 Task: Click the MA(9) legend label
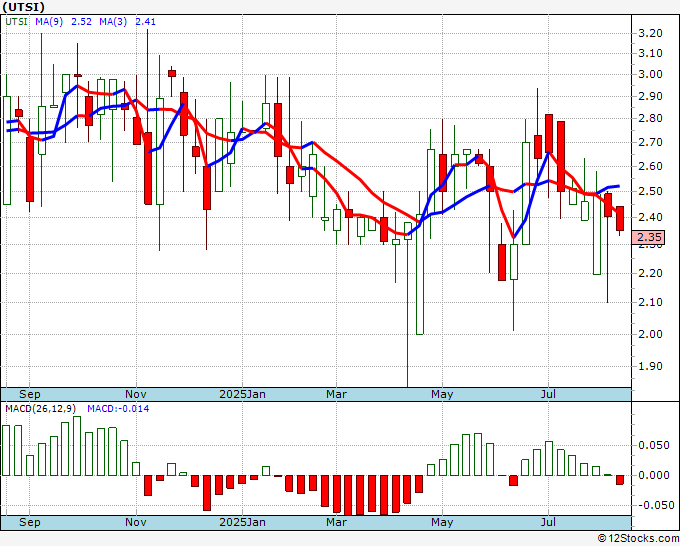pyautogui.click(x=49, y=22)
